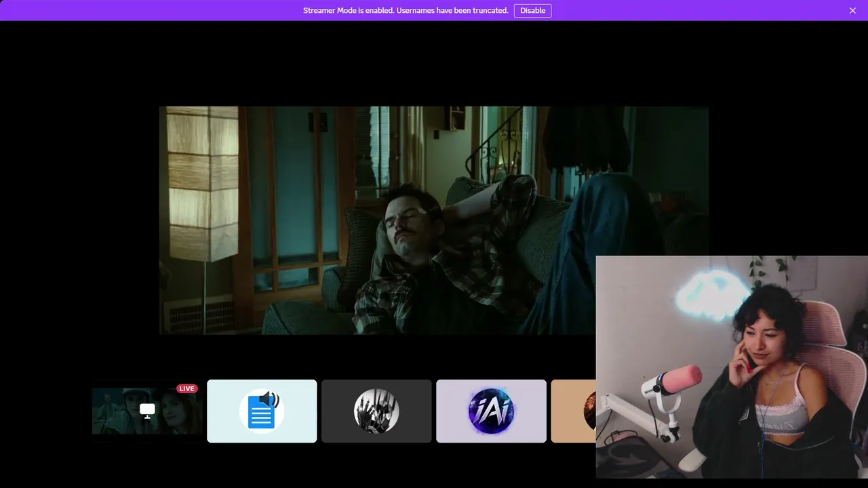Select the participant with the iAi avatar
The image size is (868, 488).
[491, 411]
